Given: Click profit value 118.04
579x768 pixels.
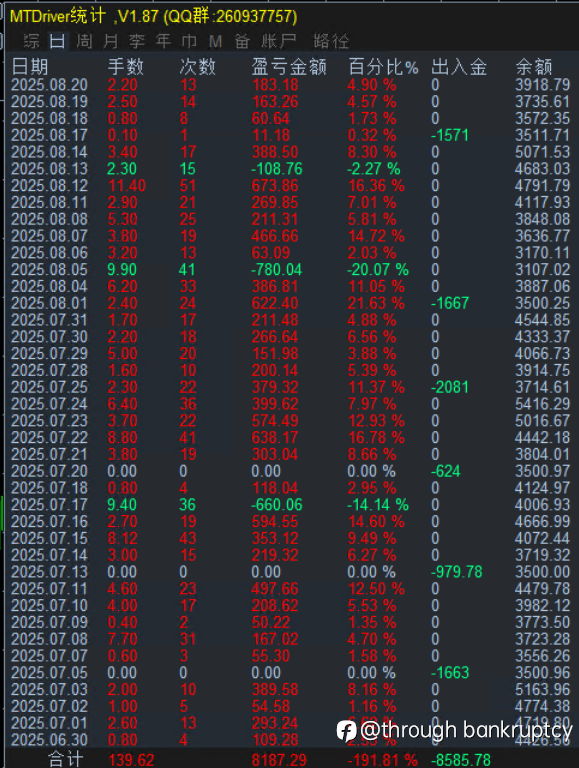Looking at the screenshot, I should (x=275, y=488).
